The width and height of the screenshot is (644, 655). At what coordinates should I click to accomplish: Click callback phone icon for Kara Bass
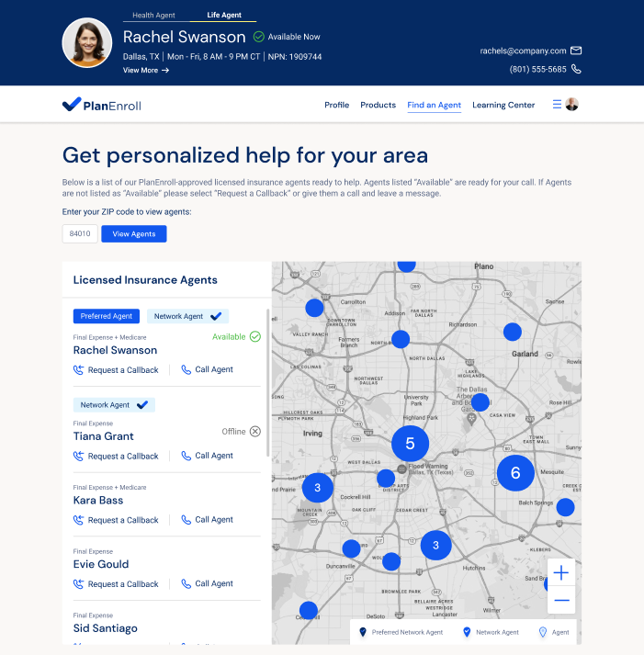78,520
